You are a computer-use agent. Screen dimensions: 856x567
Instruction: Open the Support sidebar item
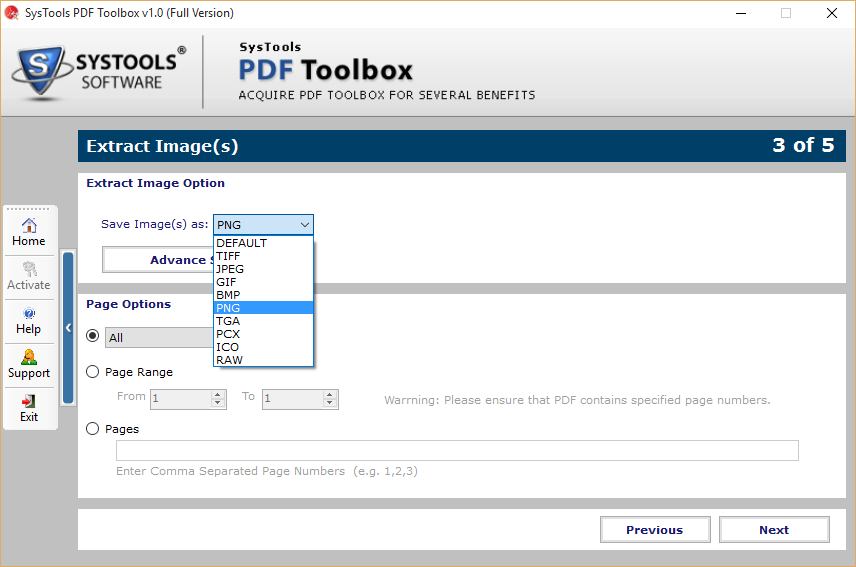[x=29, y=365]
